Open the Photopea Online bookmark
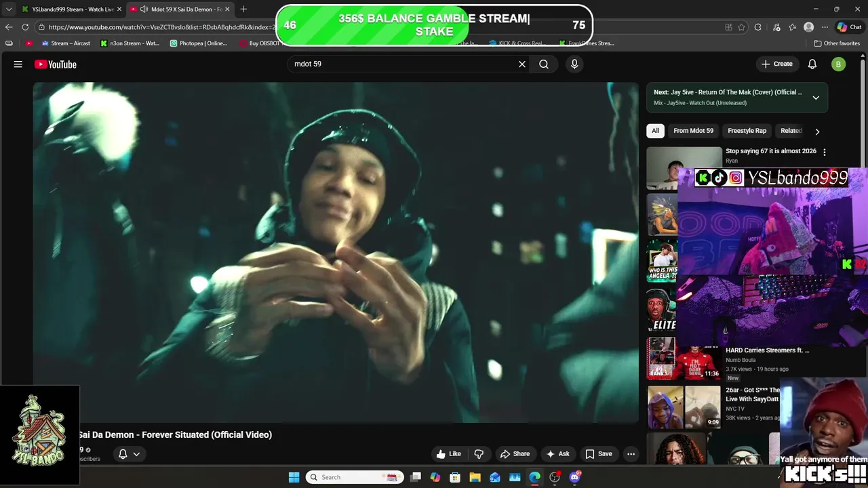The height and width of the screenshot is (488, 868). (x=199, y=43)
